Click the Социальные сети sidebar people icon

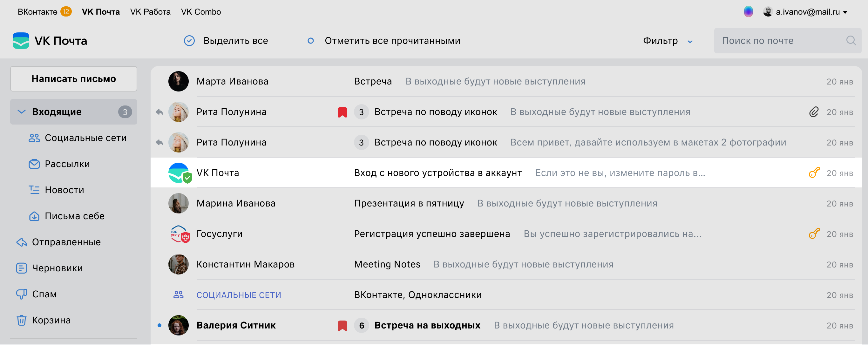point(34,138)
